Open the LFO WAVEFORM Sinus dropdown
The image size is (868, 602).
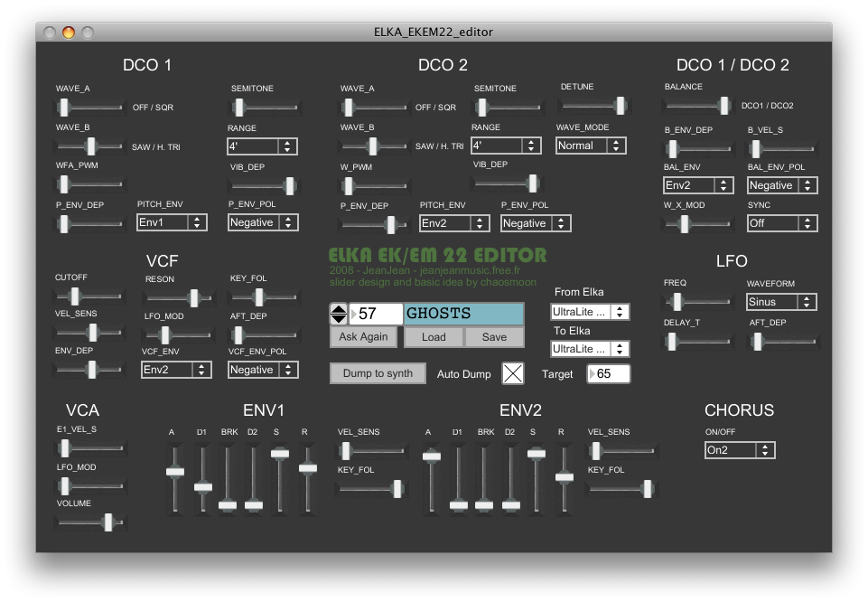click(x=781, y=302)
